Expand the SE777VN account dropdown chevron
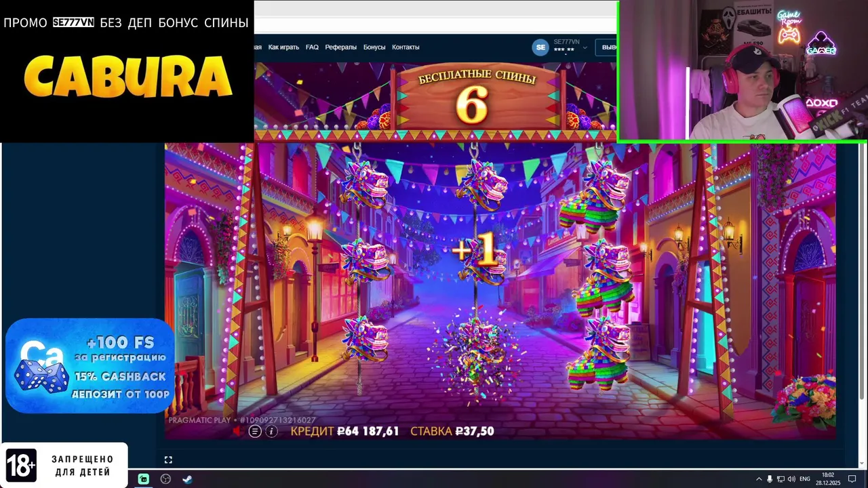 tap(585, 48)
